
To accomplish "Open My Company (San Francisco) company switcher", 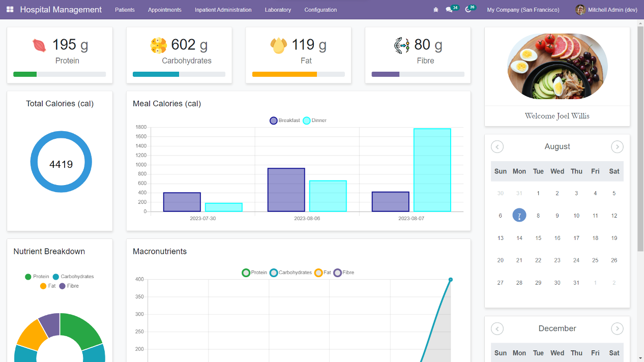I will click(x=523, y=10).
